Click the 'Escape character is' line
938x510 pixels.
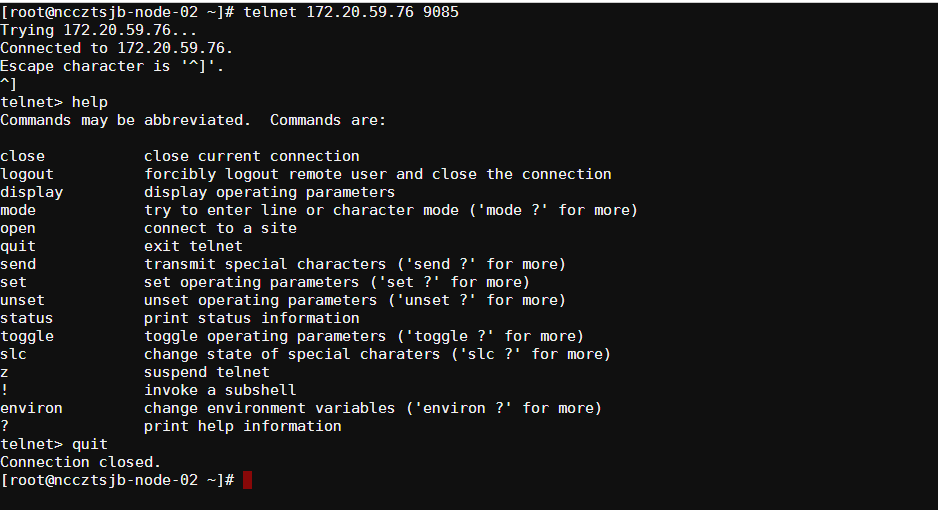tap(112, 66)
